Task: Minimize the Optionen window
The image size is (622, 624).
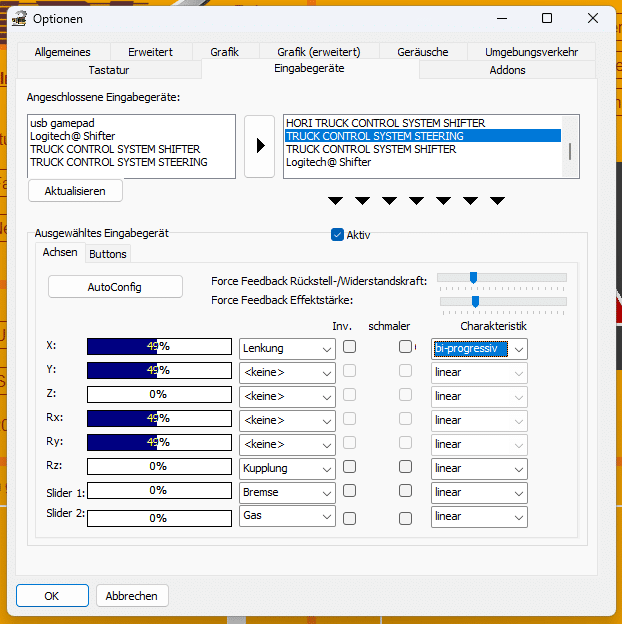Action: (500, 18)
